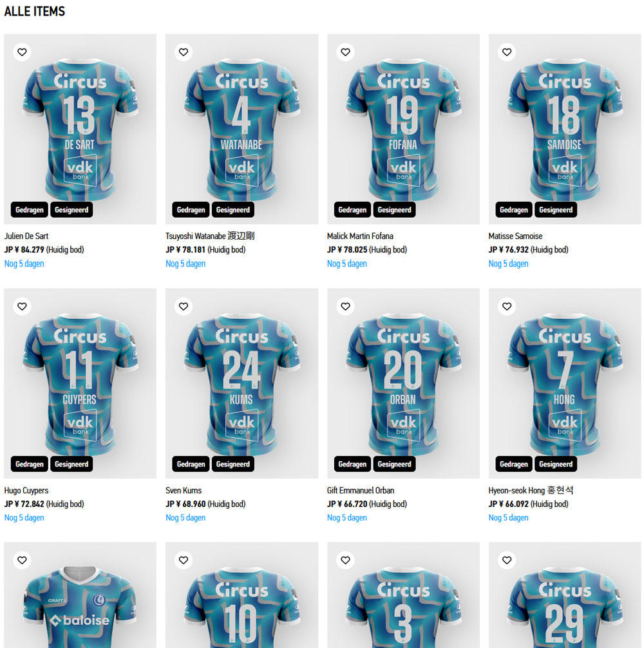This screenshot has height=648, width=644.
Task: View the Kums 24 jersey image
Action: click(241, 383)
